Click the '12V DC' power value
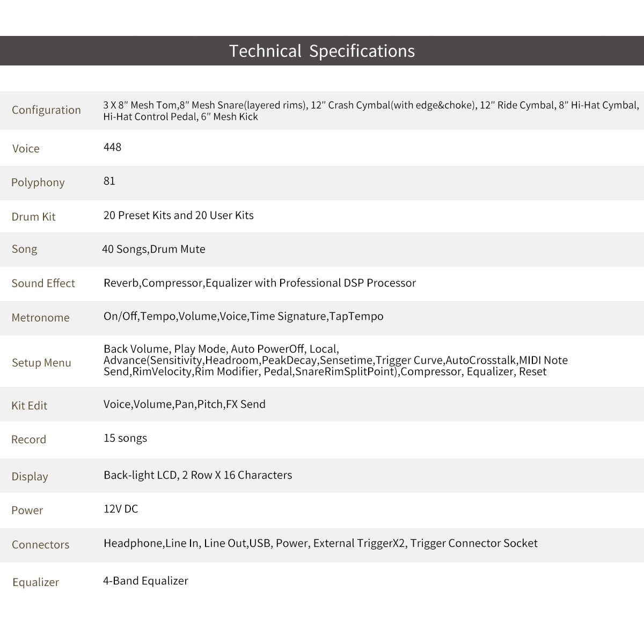The image size is (644, 644). pos(121,509)
